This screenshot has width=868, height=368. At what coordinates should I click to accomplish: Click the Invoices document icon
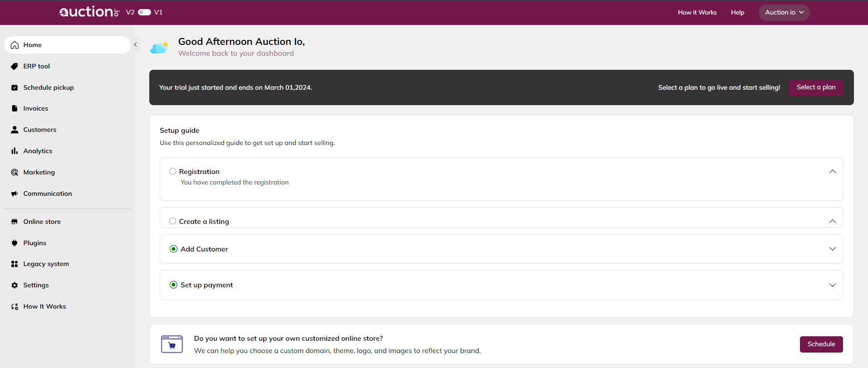tap(15, 109)
